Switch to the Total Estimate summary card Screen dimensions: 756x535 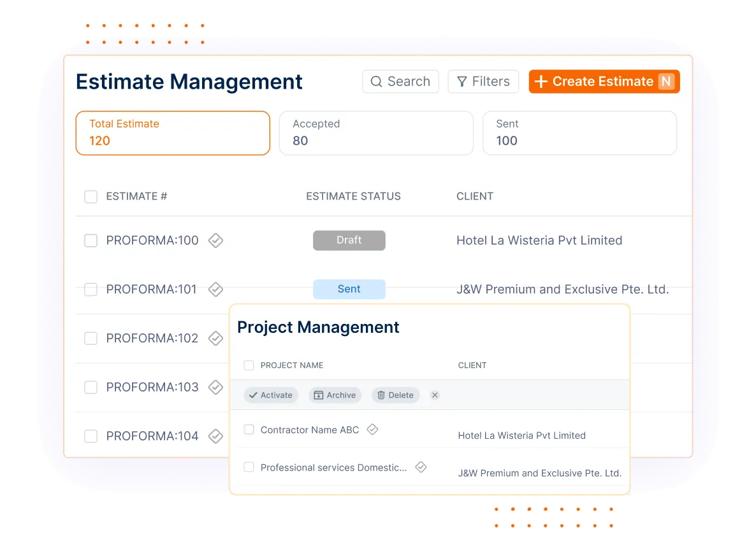(x=173, y=133)
